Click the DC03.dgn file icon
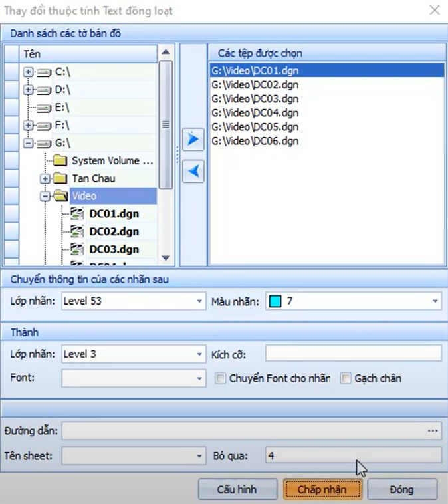 77,249
